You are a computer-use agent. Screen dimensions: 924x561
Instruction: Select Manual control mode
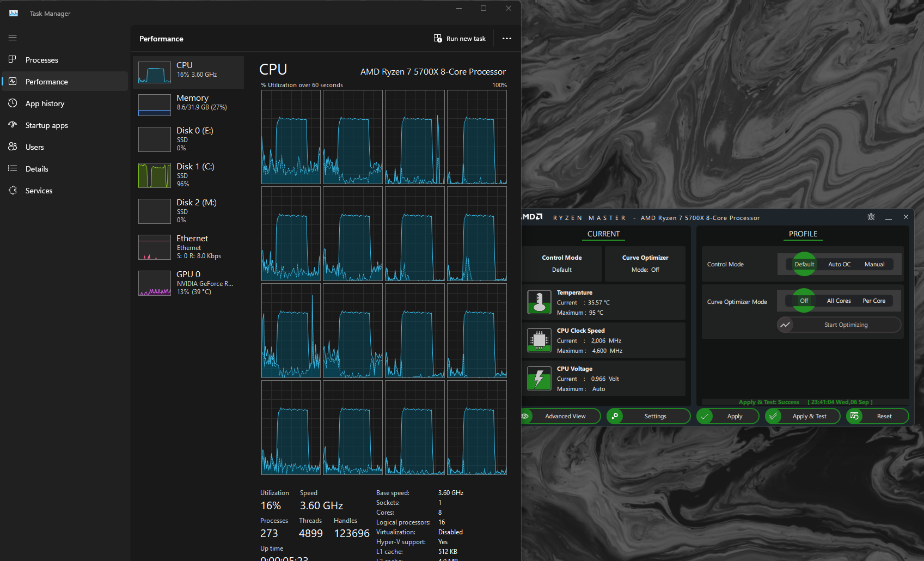point(874,264)
